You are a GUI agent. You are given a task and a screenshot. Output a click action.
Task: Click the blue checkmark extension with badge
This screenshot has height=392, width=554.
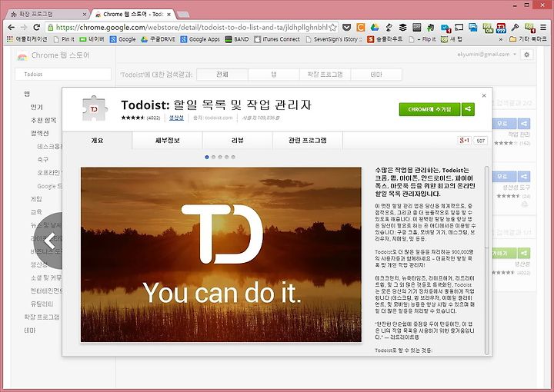coord(446,28)
